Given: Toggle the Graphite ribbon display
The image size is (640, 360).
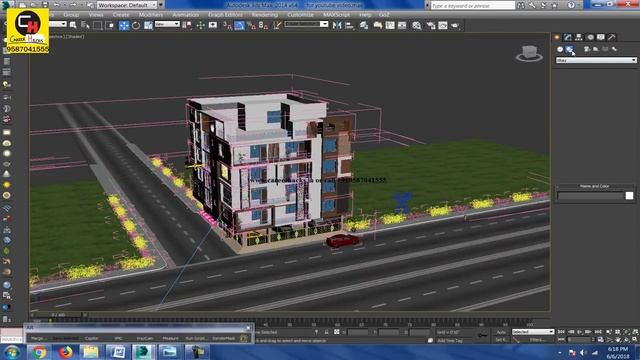Looking at the screenshot, I should click(378, 25).
